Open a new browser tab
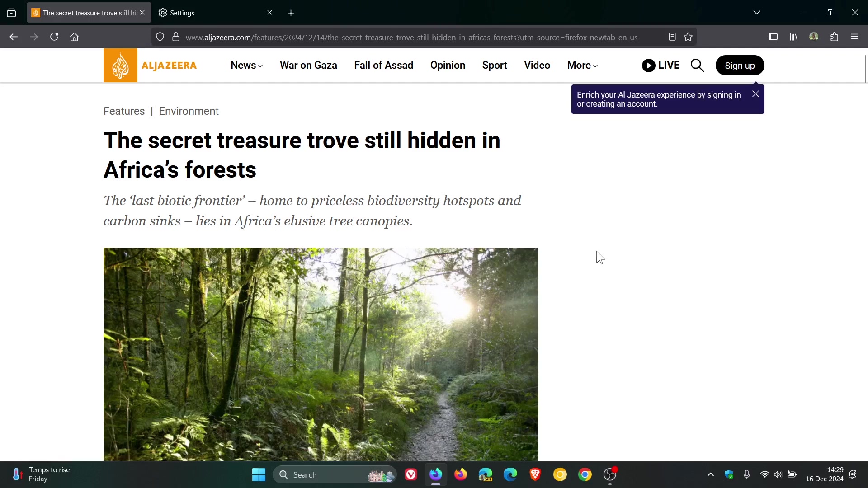The width and height of the screenshot is (868, 488). 291,13
